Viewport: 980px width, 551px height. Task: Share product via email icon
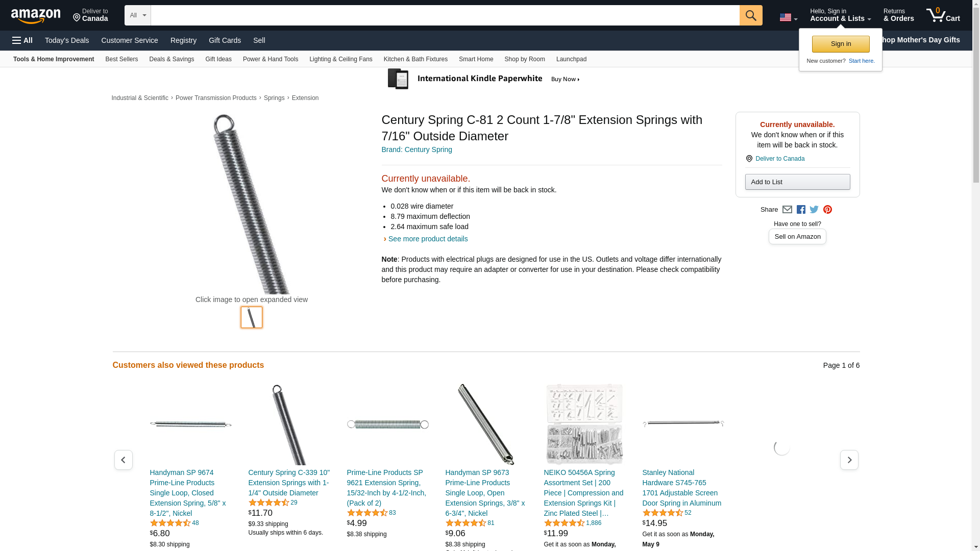click(x=787, y=210)
